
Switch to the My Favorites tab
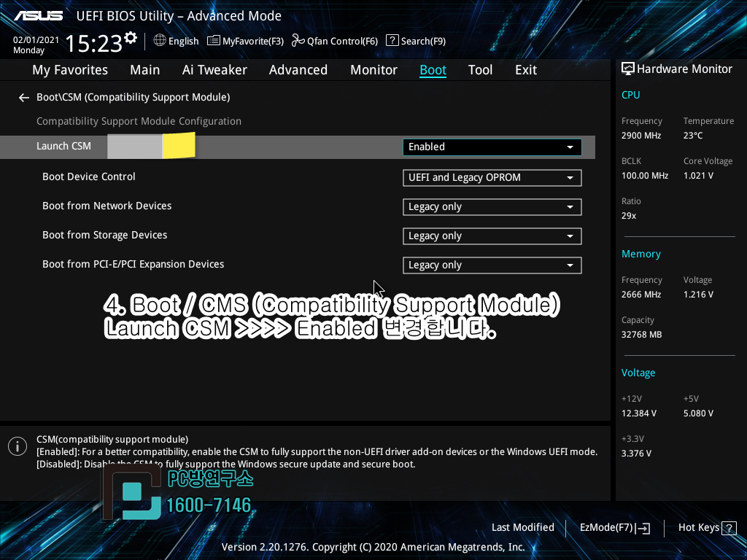[70, 70]
